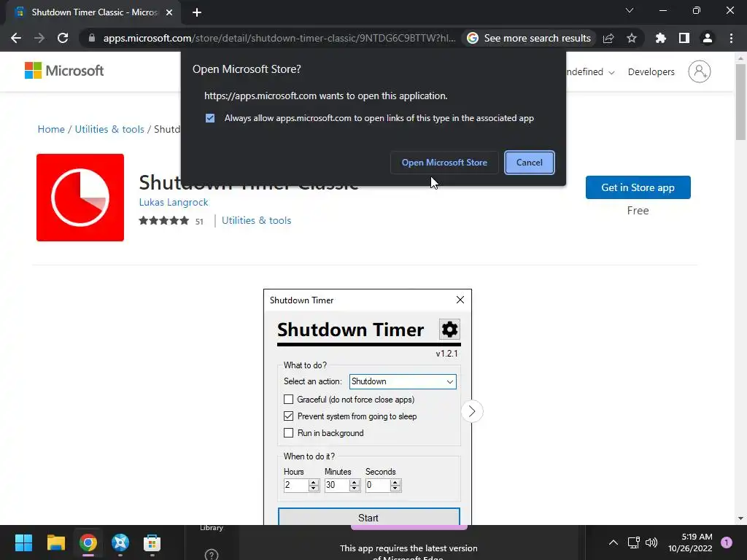Click the browser forward arrow
Screen dimensions: 747x560
[x=39, y=38]
